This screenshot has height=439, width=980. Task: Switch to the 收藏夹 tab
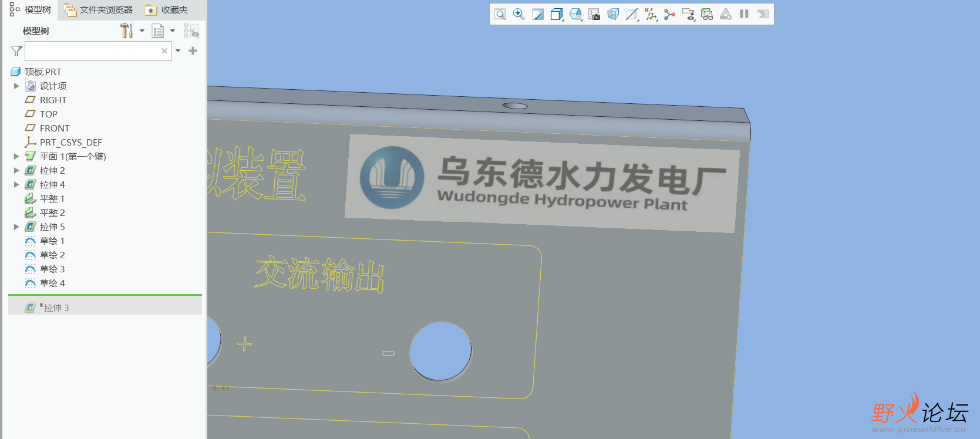click(167, 10)
